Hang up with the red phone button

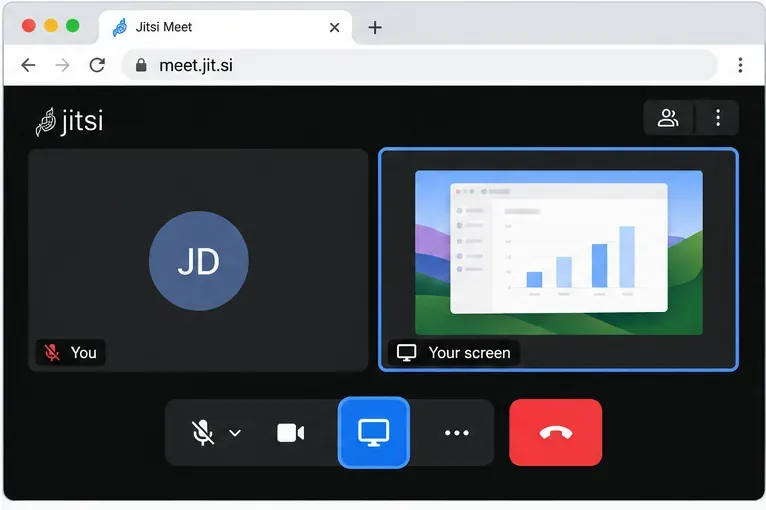click(x=555, y=433)
